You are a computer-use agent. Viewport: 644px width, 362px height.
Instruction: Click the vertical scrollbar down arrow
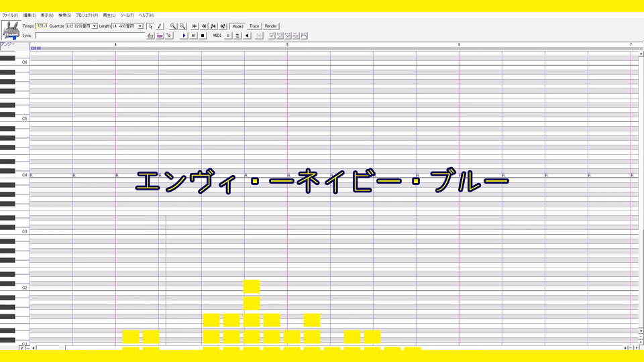tap(641, 330)
